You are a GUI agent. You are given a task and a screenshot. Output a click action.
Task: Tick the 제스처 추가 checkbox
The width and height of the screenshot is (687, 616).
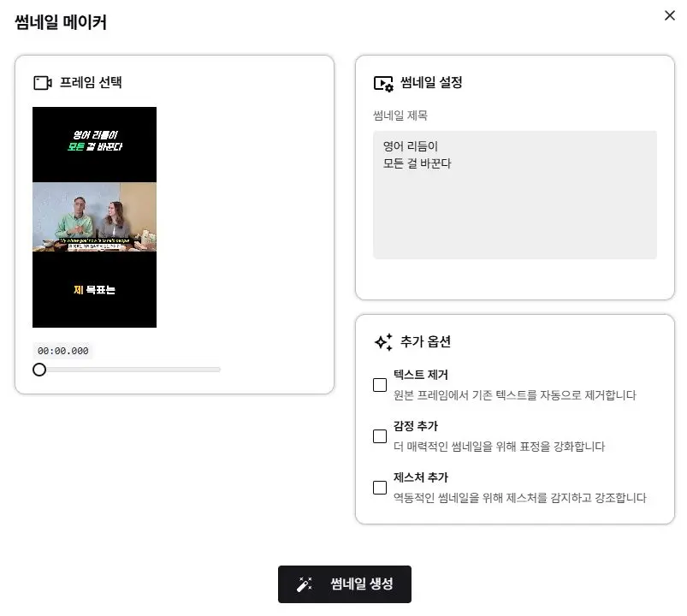(x=379, y=488)
